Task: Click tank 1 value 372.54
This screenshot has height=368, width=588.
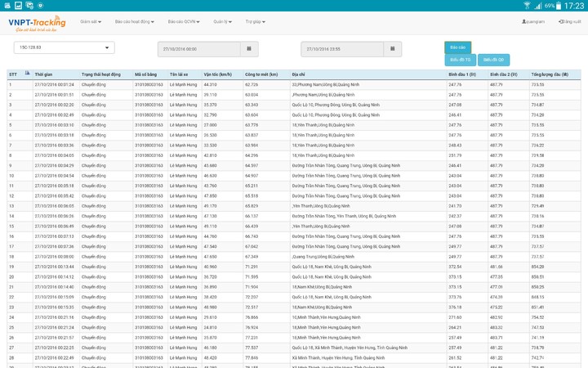Action: (x=455, y=267)
